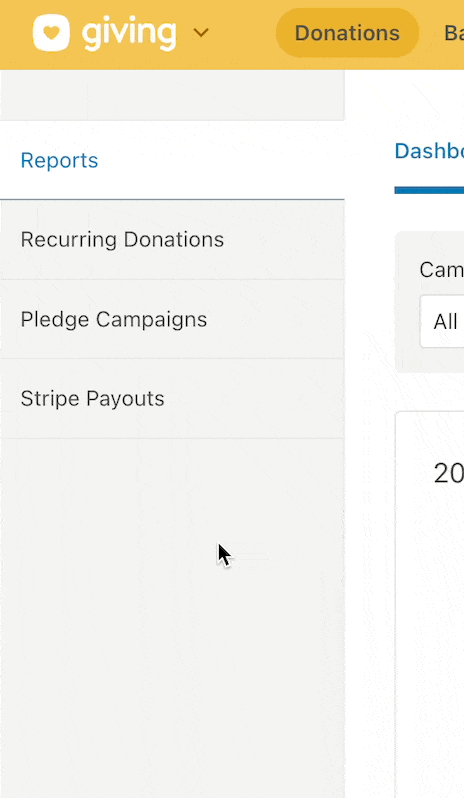Screen dimensions: 464x798
Task: Click the blue underline beneath Dashboard
Action: pyautogui.click(x=429, y=190)
